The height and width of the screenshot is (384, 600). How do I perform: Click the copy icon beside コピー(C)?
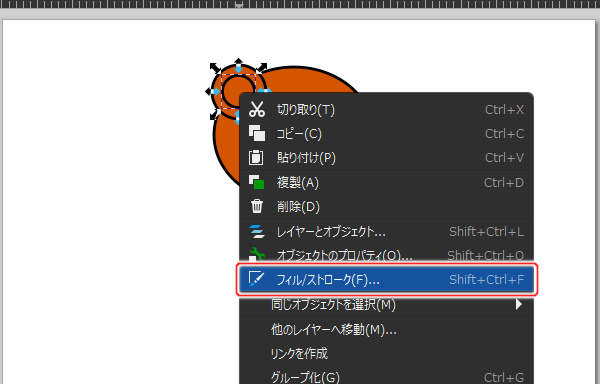click(257, 133)
